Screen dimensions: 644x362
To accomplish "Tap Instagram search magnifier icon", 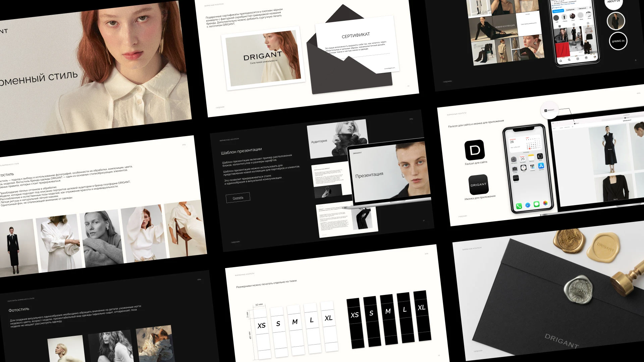I will [569, 60].
